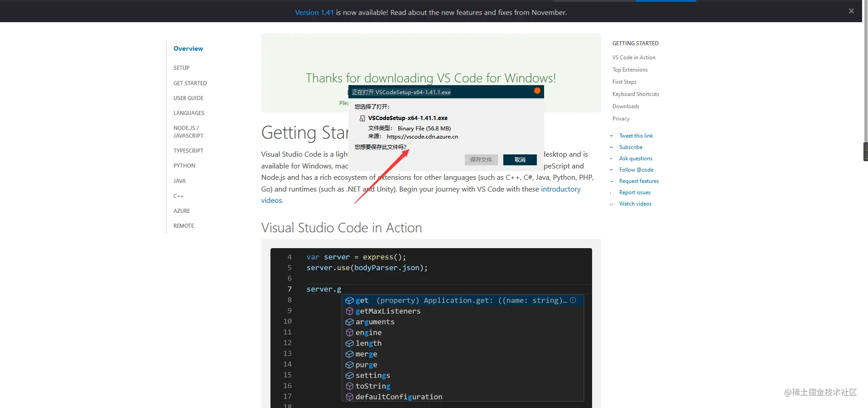This screenshot has height=408, width=868.
Task: Select Overview in the docs sidebar
Action: [x=188, y=48]
